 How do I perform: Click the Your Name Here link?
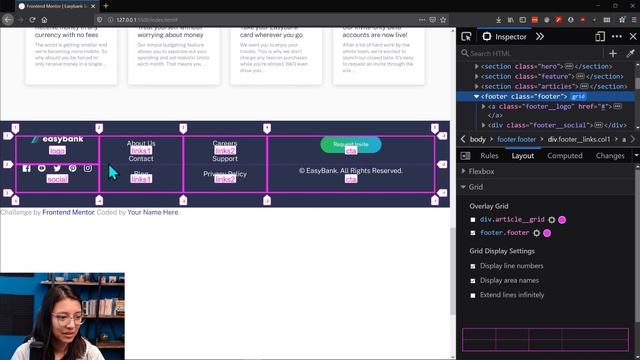tap(153, 213)
